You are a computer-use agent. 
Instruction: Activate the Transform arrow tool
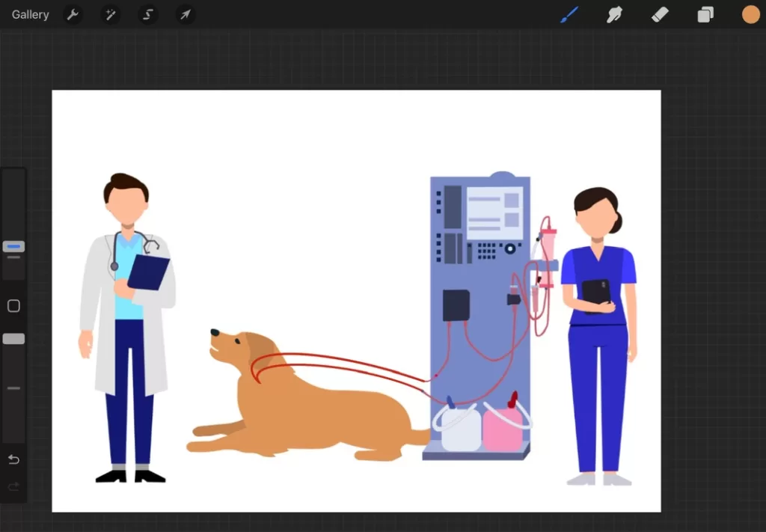(x=186, y=15)
